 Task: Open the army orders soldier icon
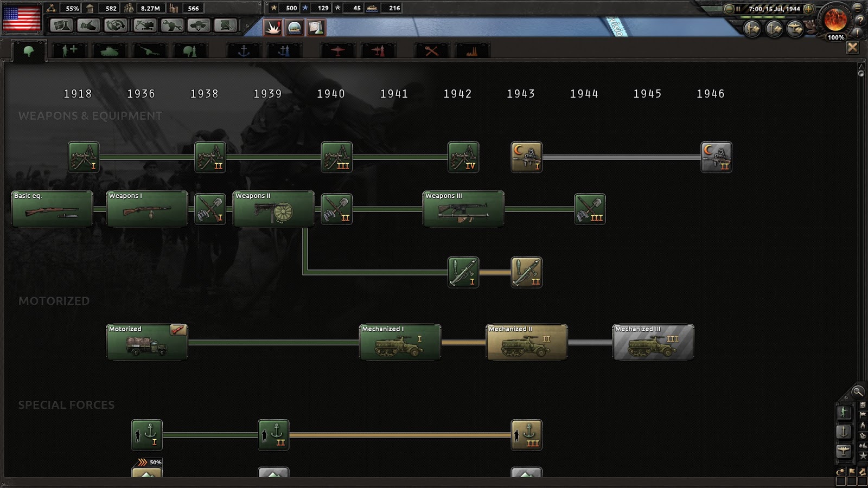[x=752, y=28]
